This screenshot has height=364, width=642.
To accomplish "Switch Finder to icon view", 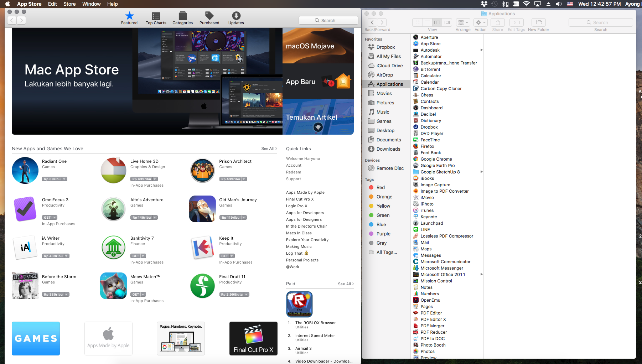I will (418, 22).
